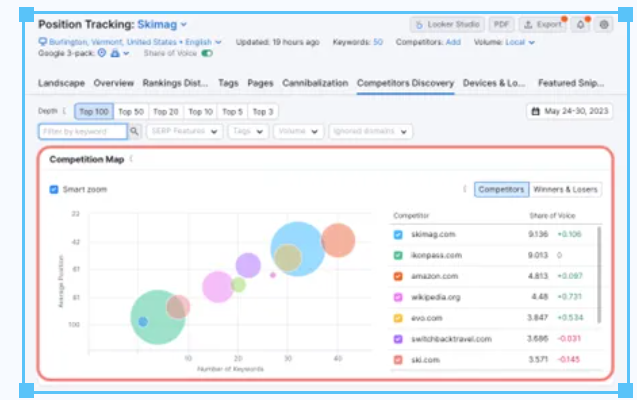637x400 pixels.
Task: Select the Top 20 depth button
Action: coord(166,112)
